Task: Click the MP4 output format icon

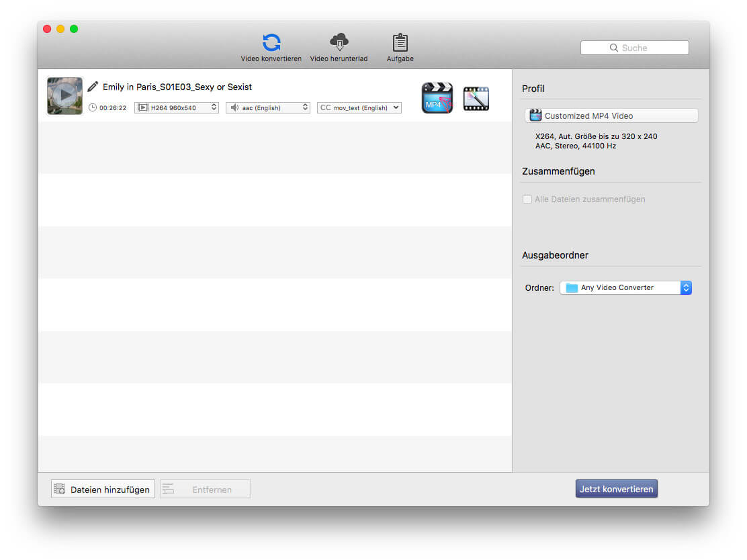Action: (x=437, y=97)
